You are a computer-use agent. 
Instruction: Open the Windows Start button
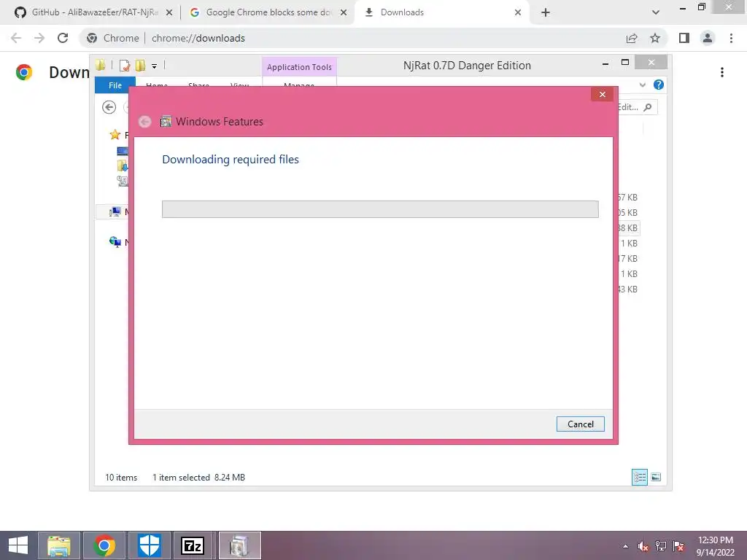coord(18,545)
